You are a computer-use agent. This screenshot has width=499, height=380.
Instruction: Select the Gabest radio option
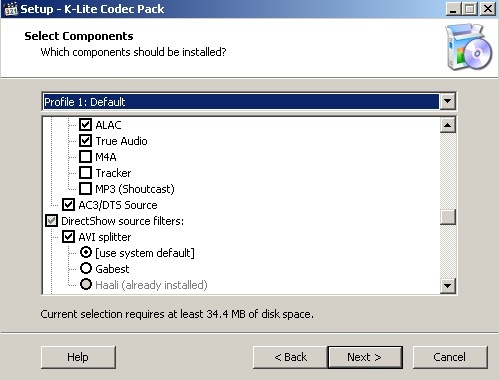[86, 268]
